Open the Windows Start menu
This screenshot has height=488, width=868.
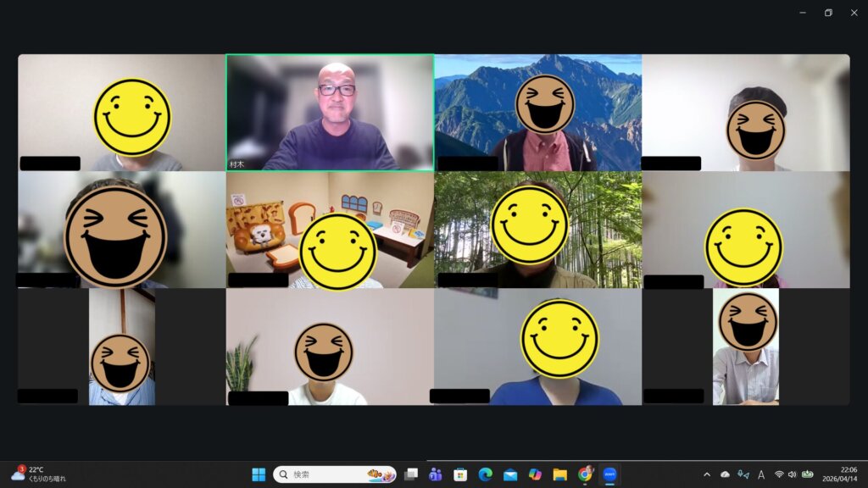(259, 474)
